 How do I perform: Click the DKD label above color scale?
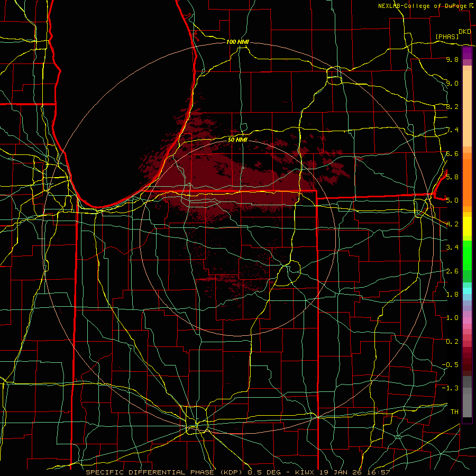464,32
